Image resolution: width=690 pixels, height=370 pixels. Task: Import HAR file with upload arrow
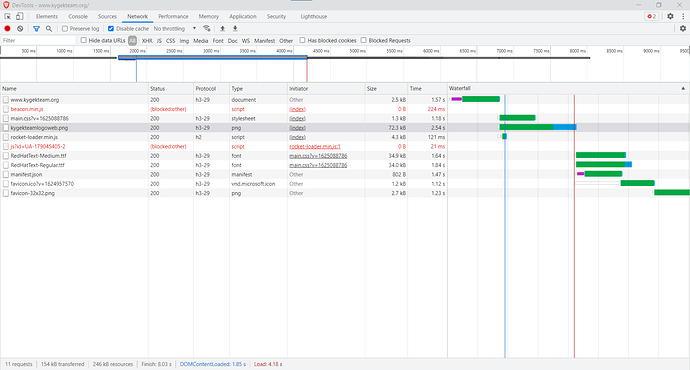(x=223, y=29)
